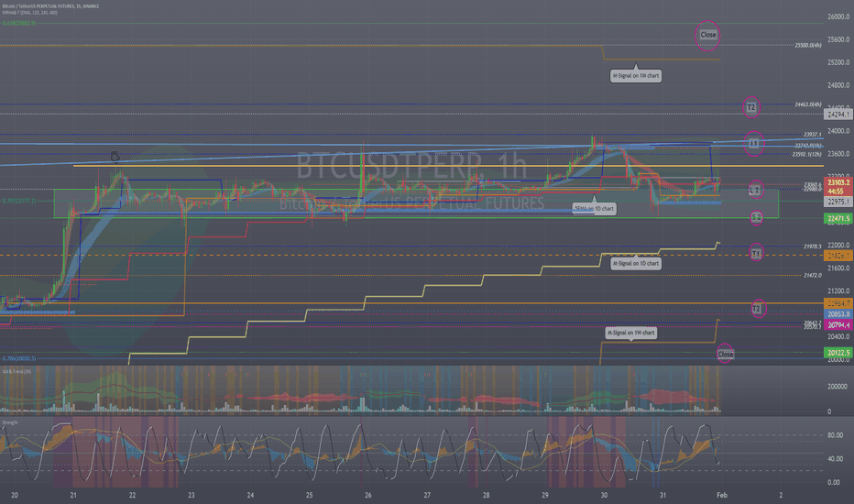
Task: Click the date 26 on the time axis
Action: (368, 495)
